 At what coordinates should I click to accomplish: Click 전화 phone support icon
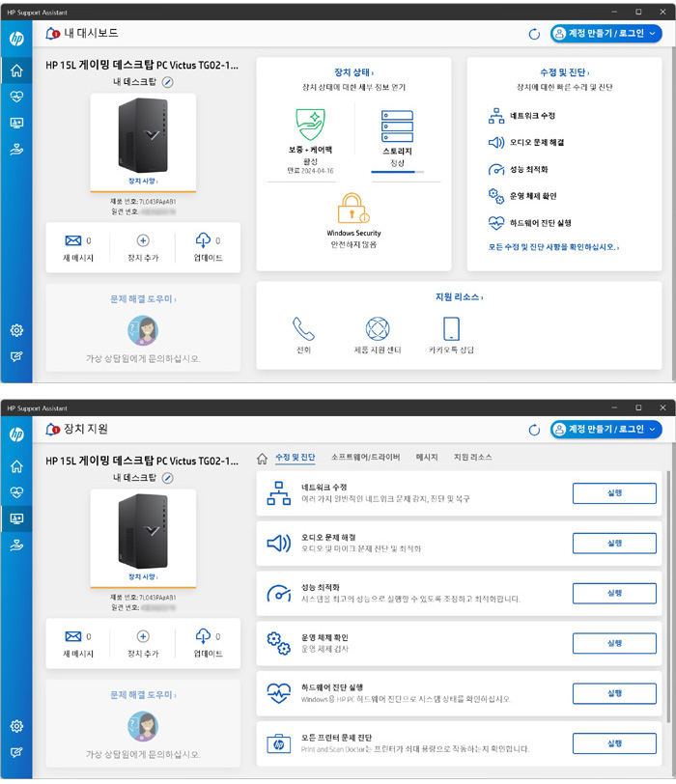303,328
